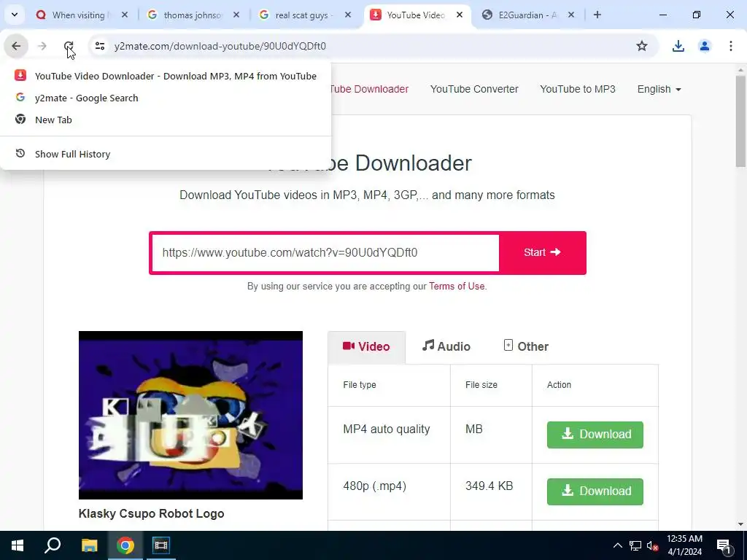Open site information icon in address bar
Viewport: 747px width, 560px height.
tap(100, 46)
